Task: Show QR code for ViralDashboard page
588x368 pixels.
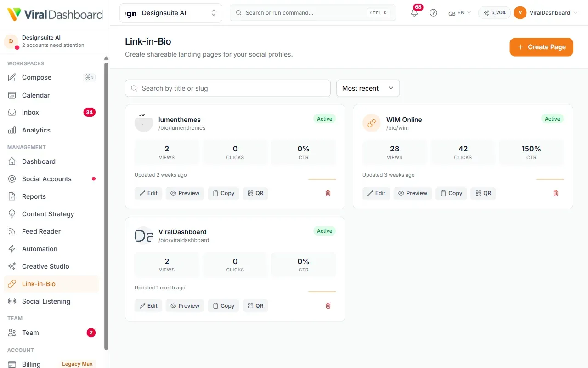Action: coord(255,306)
